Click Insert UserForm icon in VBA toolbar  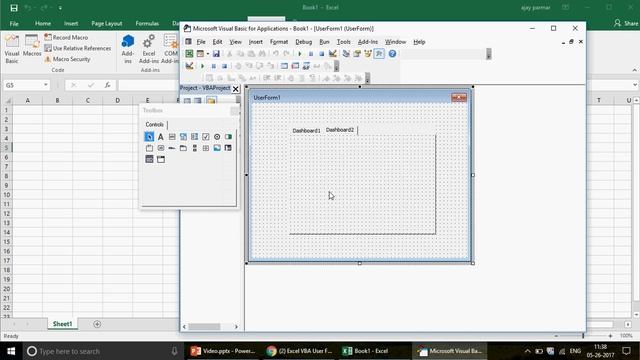(x=200, y=54)
